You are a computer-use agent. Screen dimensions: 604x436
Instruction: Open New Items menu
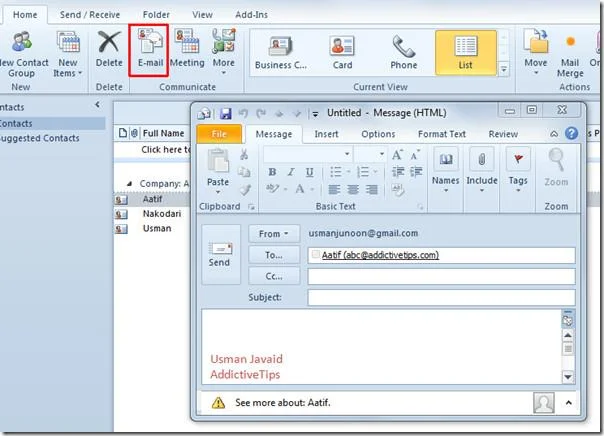coord(68,54)
